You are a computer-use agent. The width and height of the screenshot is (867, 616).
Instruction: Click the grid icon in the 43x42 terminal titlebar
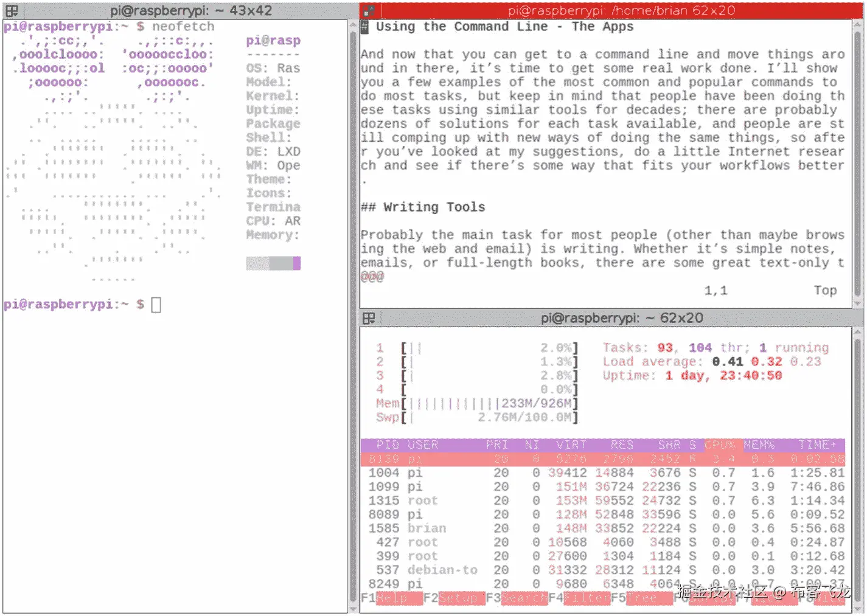12,10
